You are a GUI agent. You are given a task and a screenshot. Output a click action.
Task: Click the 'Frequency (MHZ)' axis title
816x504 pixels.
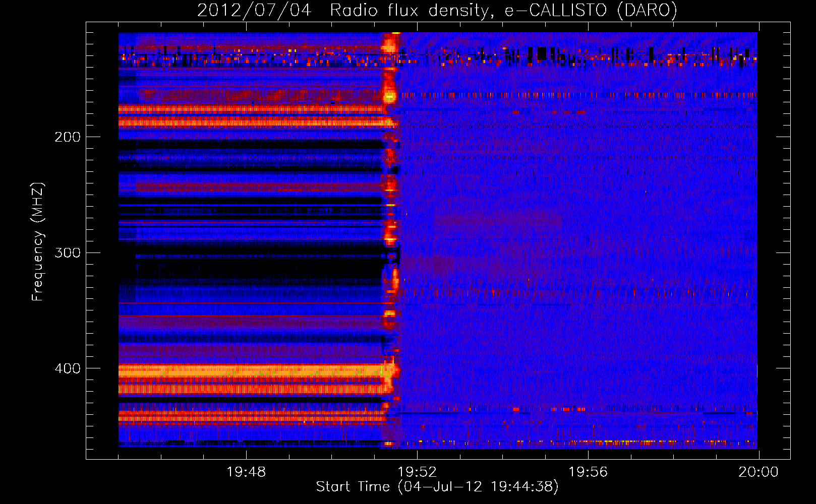pyautogui.click(x=38, y=241)
